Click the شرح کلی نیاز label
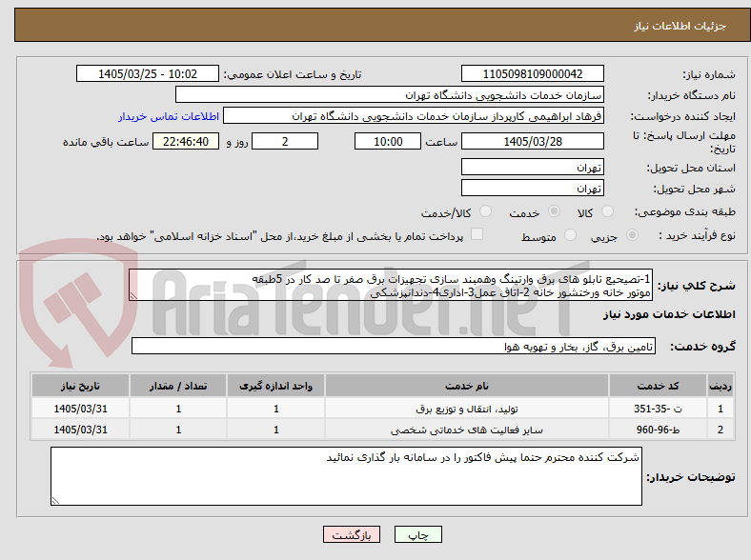Image resolution: width=751 pixels, height=560 pixels. pyautogui.click(x=697, y=286)
